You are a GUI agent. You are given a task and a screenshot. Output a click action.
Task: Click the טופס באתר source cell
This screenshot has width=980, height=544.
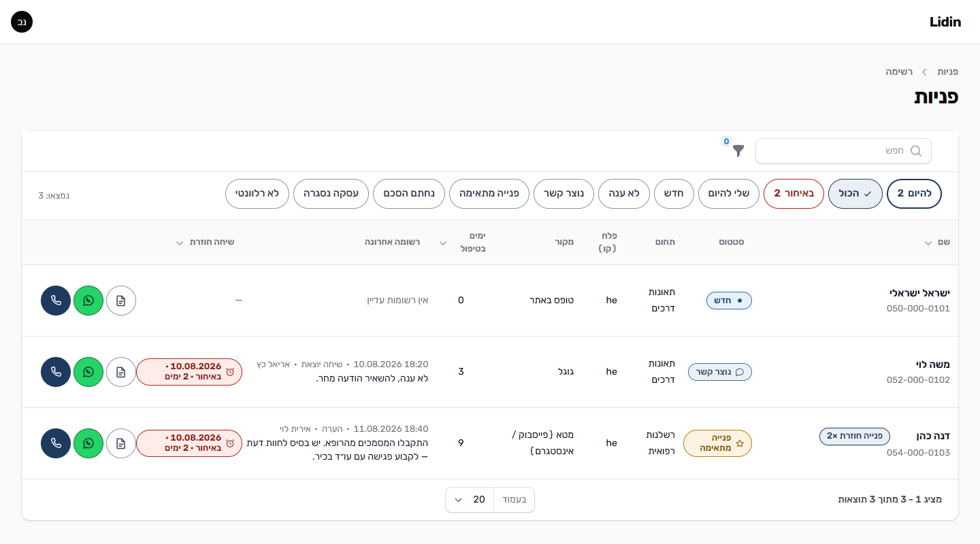552,301
